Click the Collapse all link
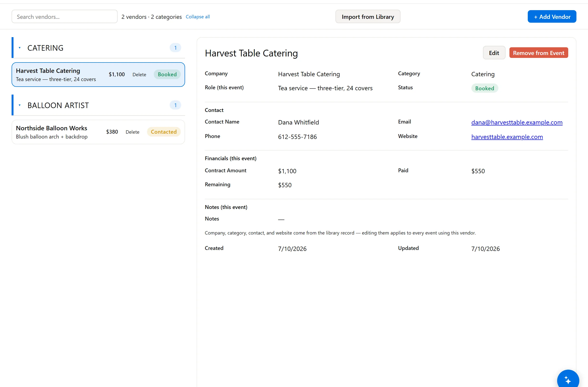The image size is (588, 387). pos(198,17)
